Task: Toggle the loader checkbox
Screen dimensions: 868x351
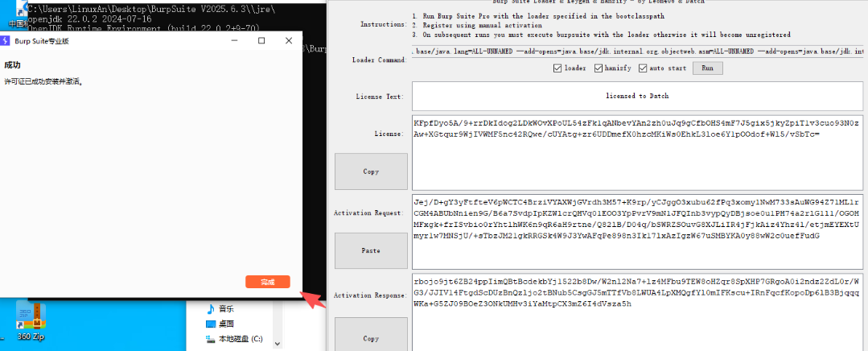Action: click(x=557, y=68)
